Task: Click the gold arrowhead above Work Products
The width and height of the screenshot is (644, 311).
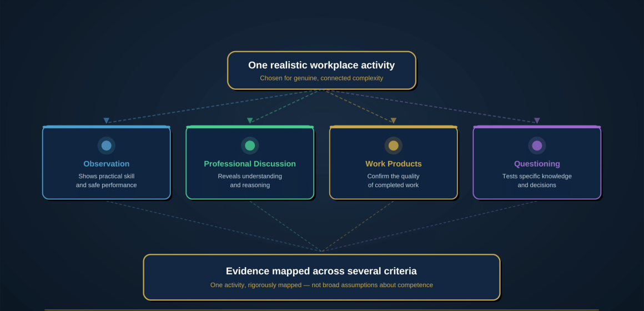Action: pos(394,121)
